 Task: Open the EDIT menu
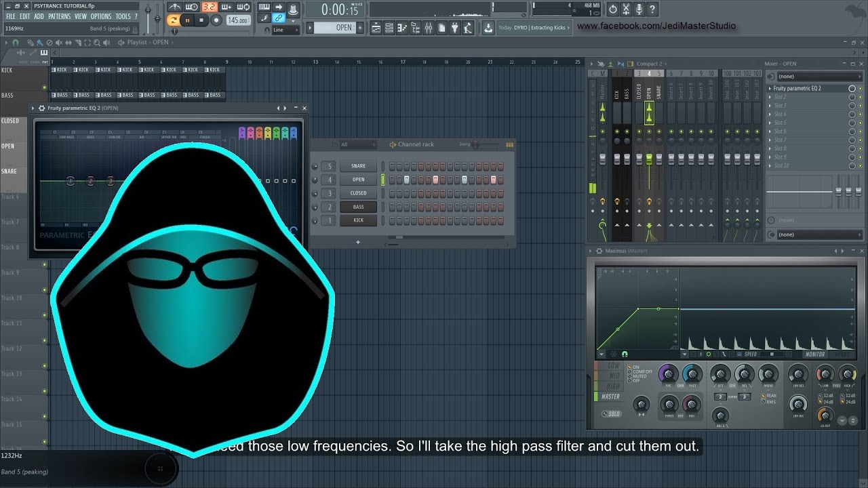tap(25, 16)
